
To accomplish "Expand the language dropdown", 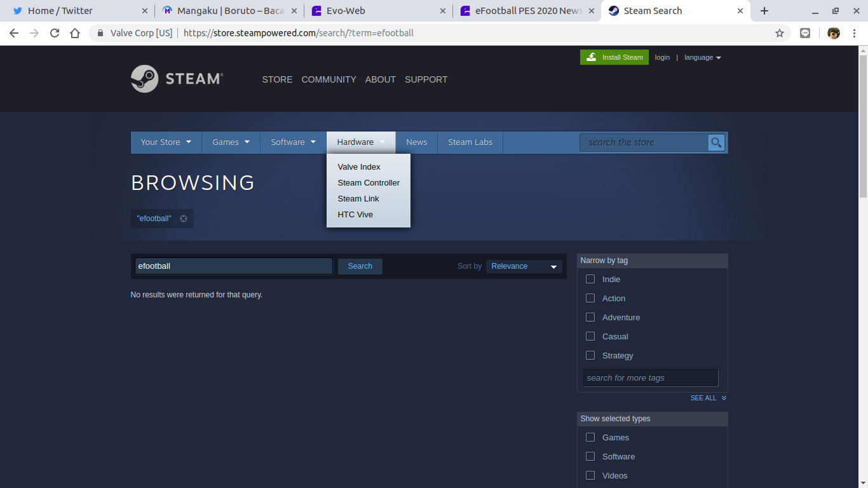I will click(x=702, y=57).
